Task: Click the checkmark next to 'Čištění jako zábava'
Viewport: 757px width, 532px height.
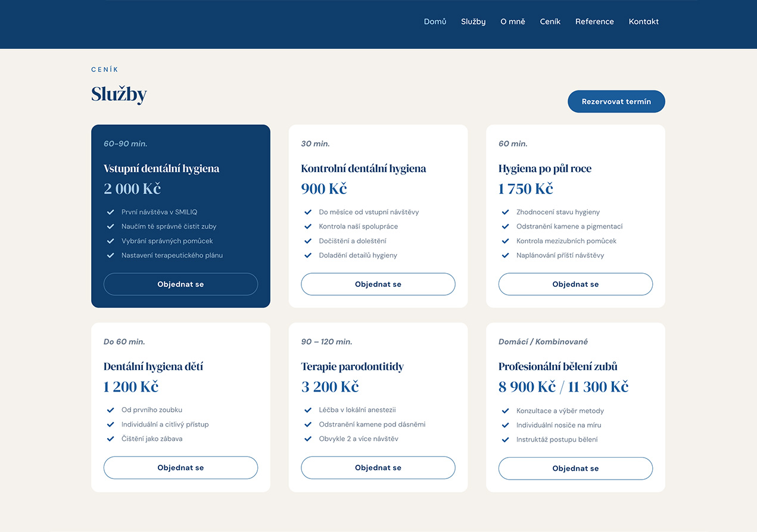Action: pyautogui.click(x=110, y=439)
